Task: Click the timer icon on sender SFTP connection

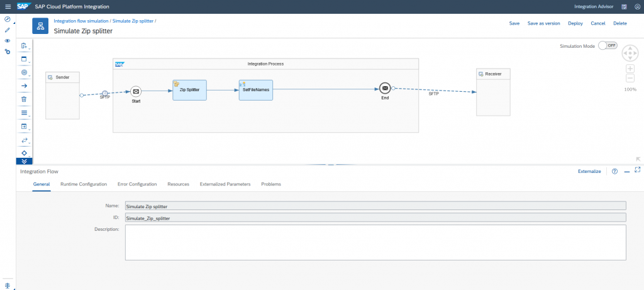Action: tap(105, 93)
